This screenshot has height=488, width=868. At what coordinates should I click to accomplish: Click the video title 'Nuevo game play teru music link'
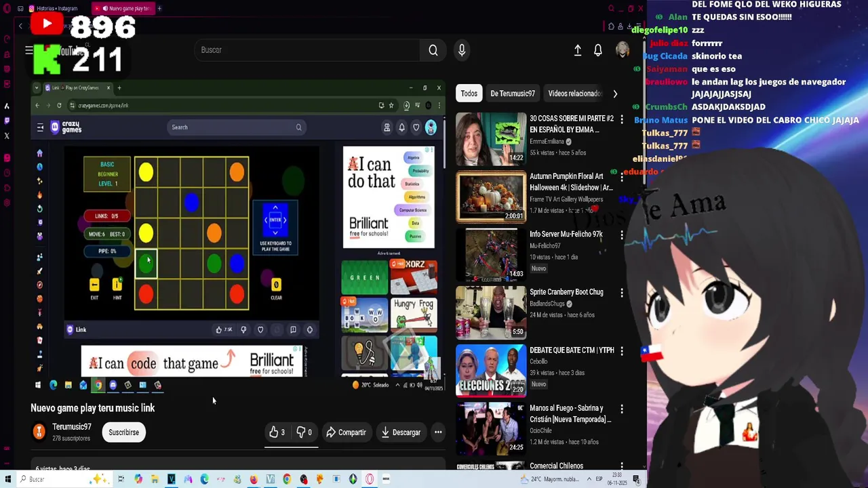point(93,408)
